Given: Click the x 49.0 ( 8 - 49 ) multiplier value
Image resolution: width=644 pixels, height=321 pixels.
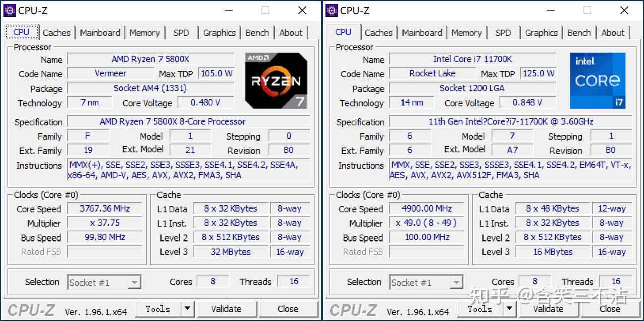Looking at the screenshot, I should point(427,223).
